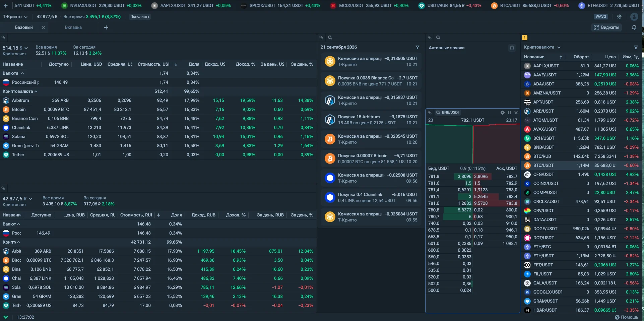644x321 pixels.
Task: Collapse the Криптовалюта group in USD portfolio
Action: [x=36, y=91]
